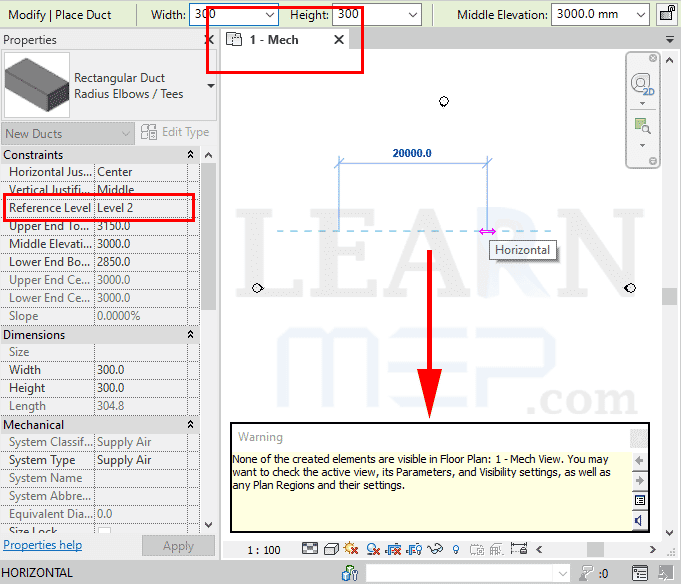This screenshot has width=681, height=584.
Task: Open the New Ducts filter dropdown
Action: 67,134
